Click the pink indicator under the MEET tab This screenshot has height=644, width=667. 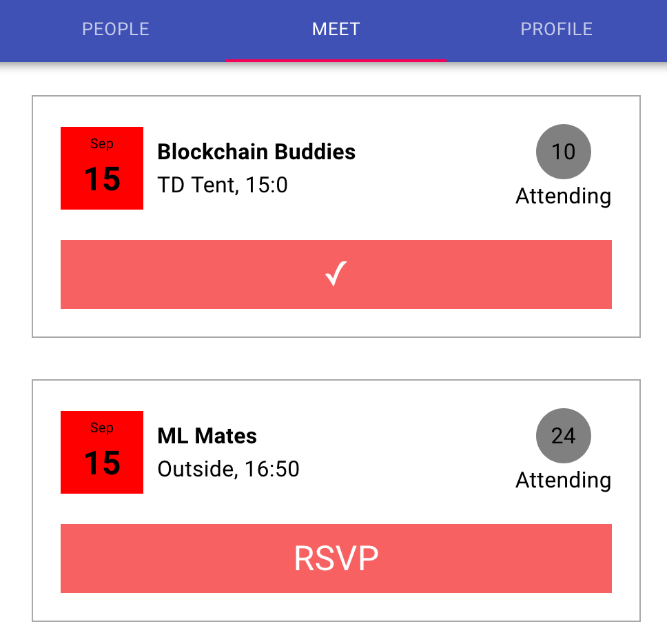pos(336,61)
